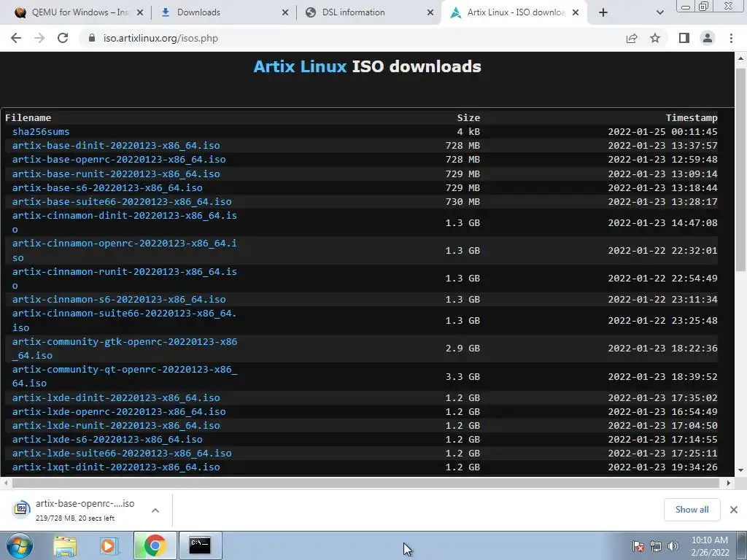Download artix-cinnamon-runit ISO

124,279
